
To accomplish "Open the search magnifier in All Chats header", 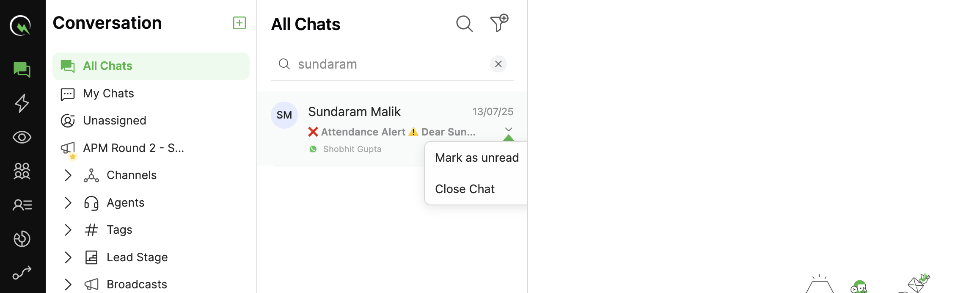I will pyautogui.click(x=464, y=24).
